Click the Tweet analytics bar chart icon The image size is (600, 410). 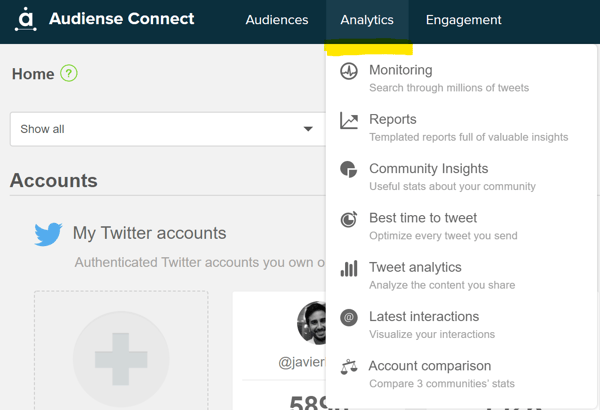tap(349, 268)
